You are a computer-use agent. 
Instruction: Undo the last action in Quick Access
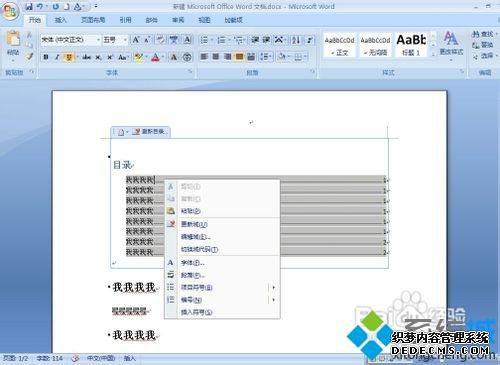point(40,6)
